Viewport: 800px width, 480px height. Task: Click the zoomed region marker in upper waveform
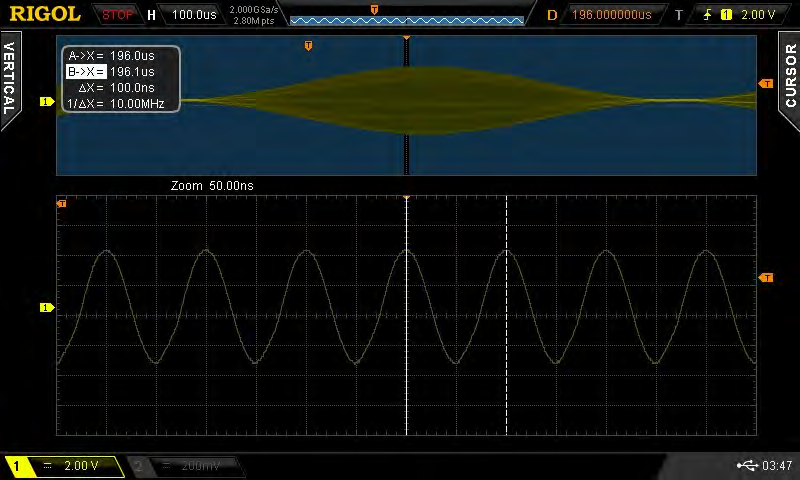pyautogui.click(x=407, y=105)
